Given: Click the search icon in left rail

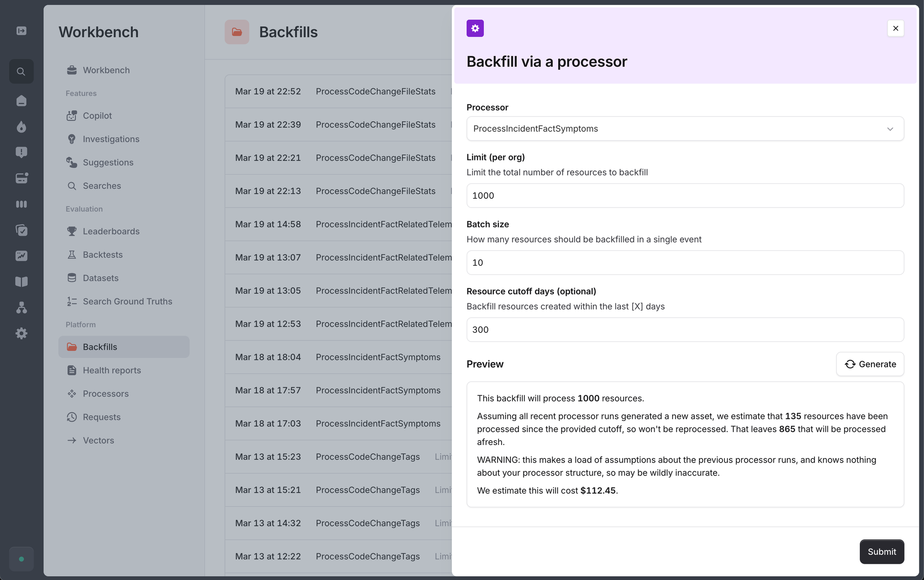Looking at the screenshot, I should [x=21, y=72].
